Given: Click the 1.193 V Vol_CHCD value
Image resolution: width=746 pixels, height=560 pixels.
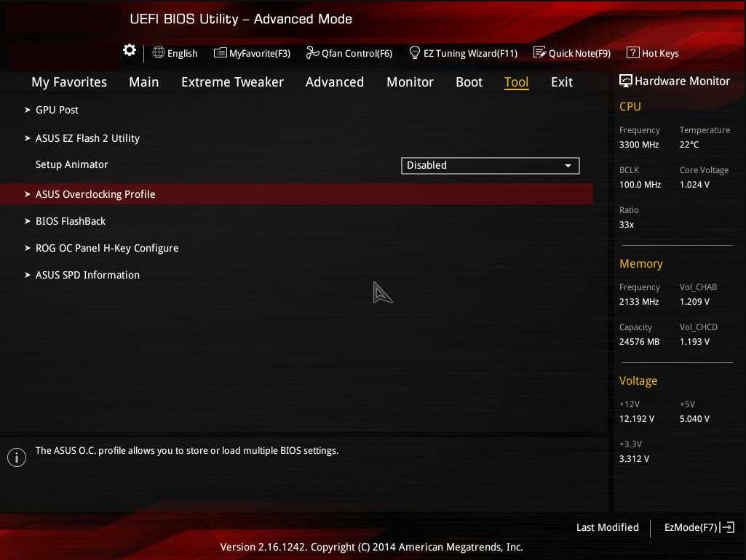Looking at the screenshot, I should (x=694, y=341).
